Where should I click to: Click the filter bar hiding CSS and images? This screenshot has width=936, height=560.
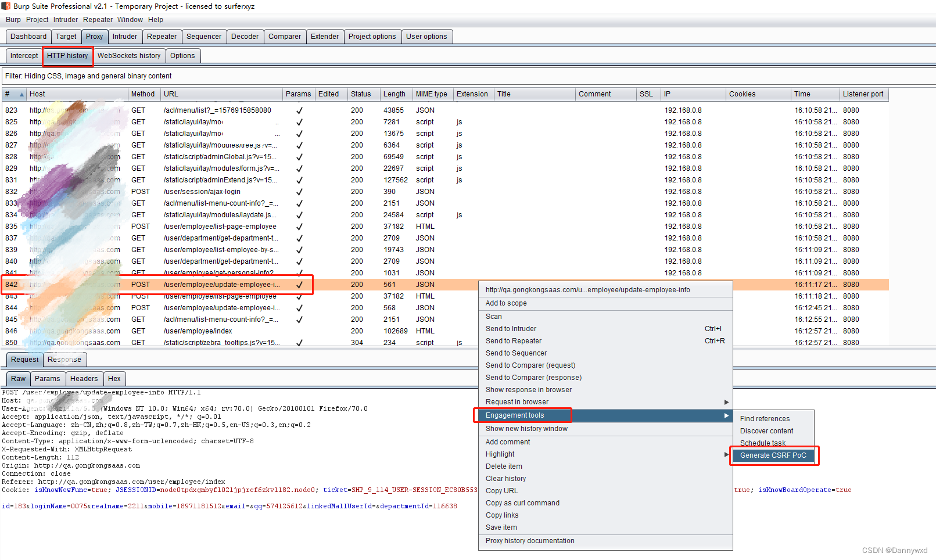pos(468,76)
